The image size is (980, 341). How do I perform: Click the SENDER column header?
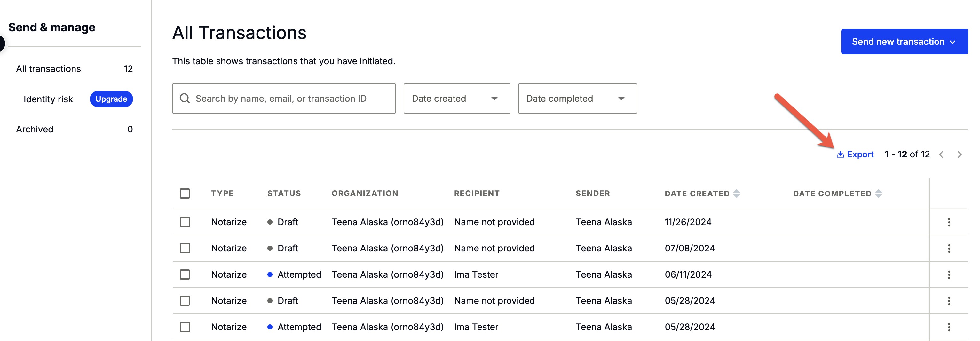click(x=593, y=193)
